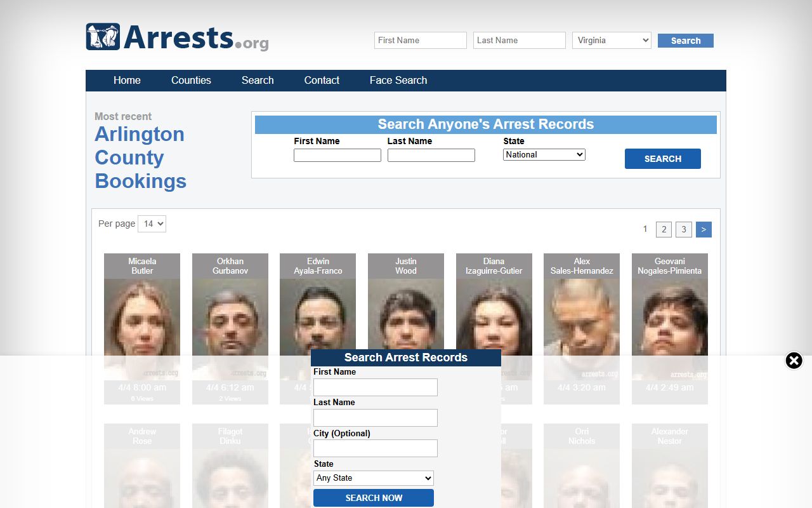Go to page 2 of bookings
The image size is (812, 508).
click(x=664, y=229)
